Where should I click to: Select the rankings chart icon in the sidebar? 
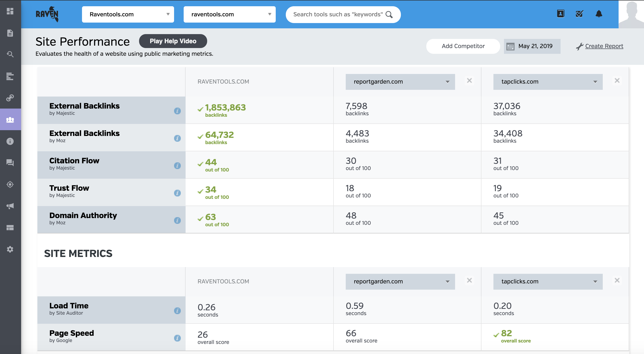[x=10, y=76]
